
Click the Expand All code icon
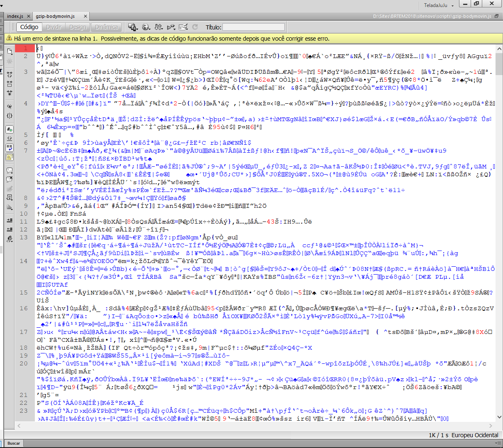coord(10,93)
